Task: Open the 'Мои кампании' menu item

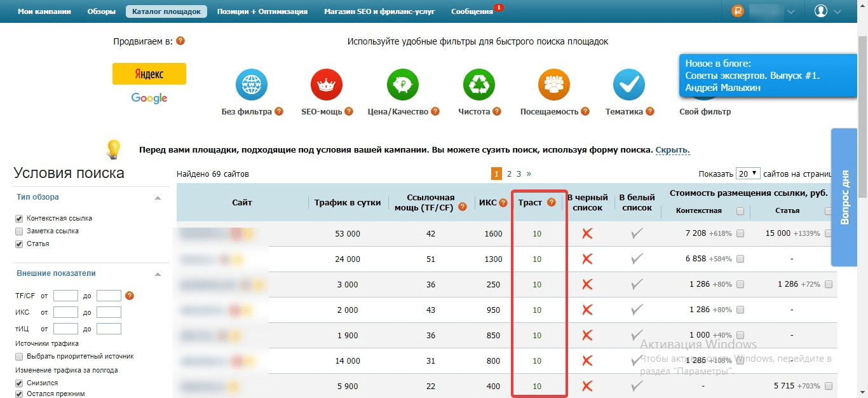Action: coord(44,11)
